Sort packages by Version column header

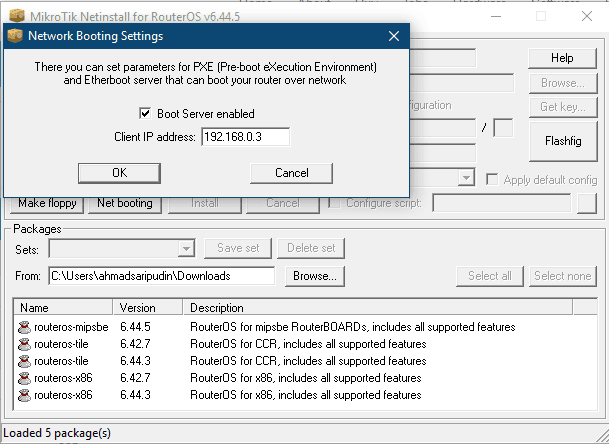coord(148,308)
